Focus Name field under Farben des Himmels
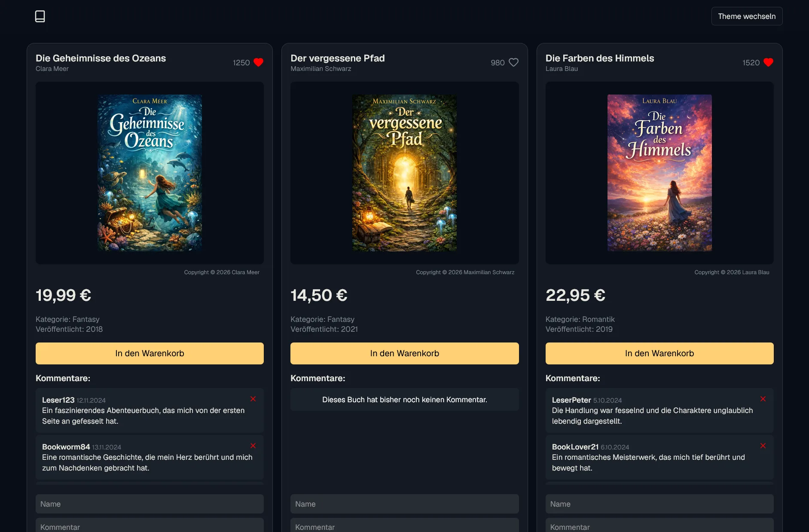The image size is (809, 532). (x=659, y=504)
